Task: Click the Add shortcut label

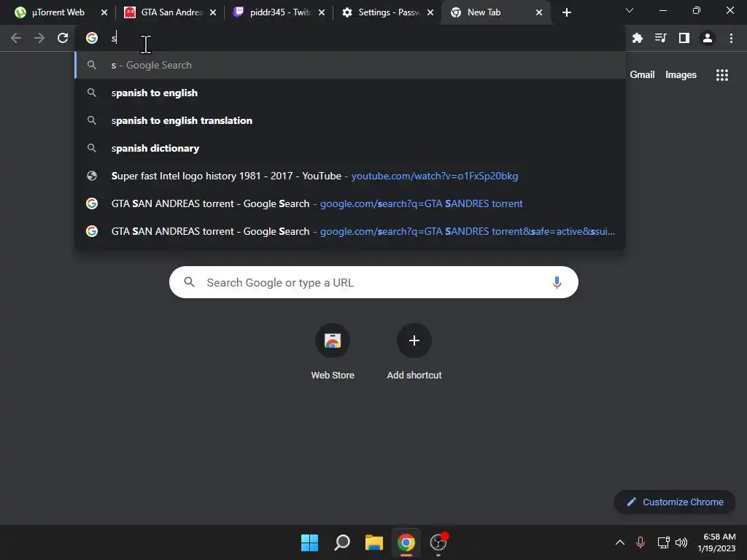Action: [414, 376]
